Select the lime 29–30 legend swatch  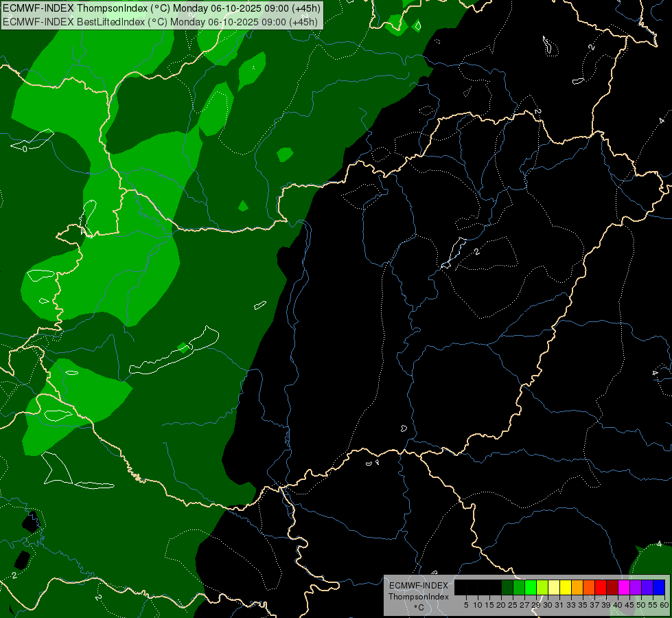tap(542, 587)
